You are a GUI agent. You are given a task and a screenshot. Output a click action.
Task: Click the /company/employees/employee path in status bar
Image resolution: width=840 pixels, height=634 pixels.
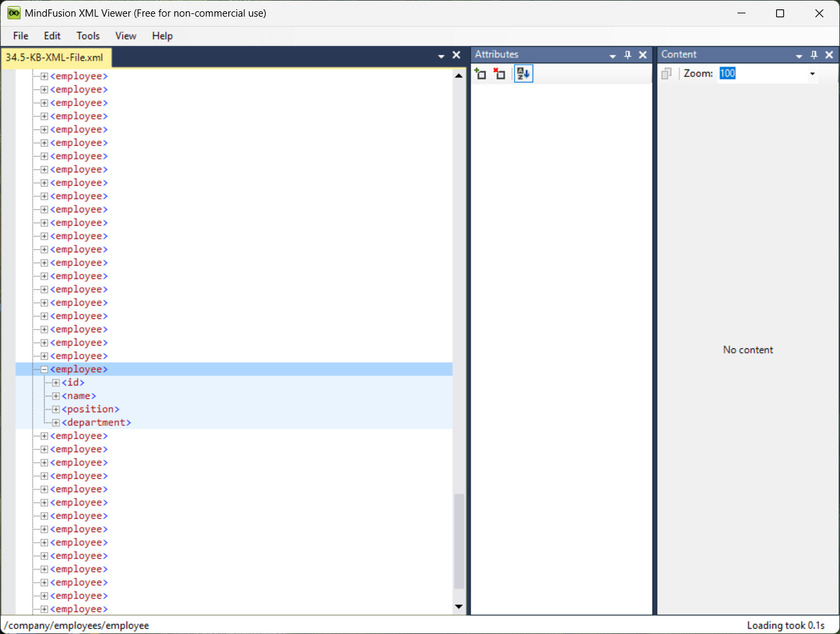(x=77, y=625)
